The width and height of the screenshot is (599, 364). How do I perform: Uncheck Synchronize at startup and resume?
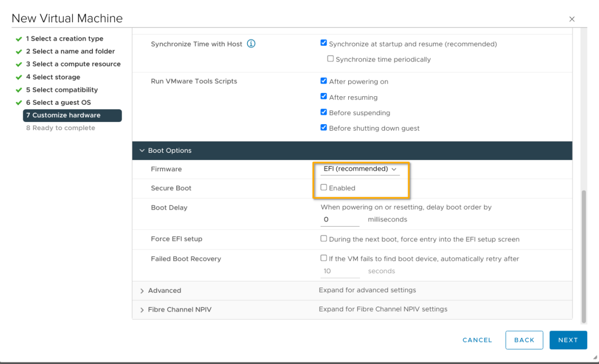point(324,43)
